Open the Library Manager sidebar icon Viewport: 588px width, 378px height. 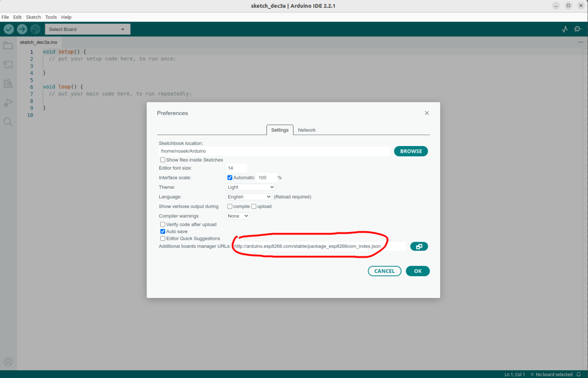tap(8, 84)
